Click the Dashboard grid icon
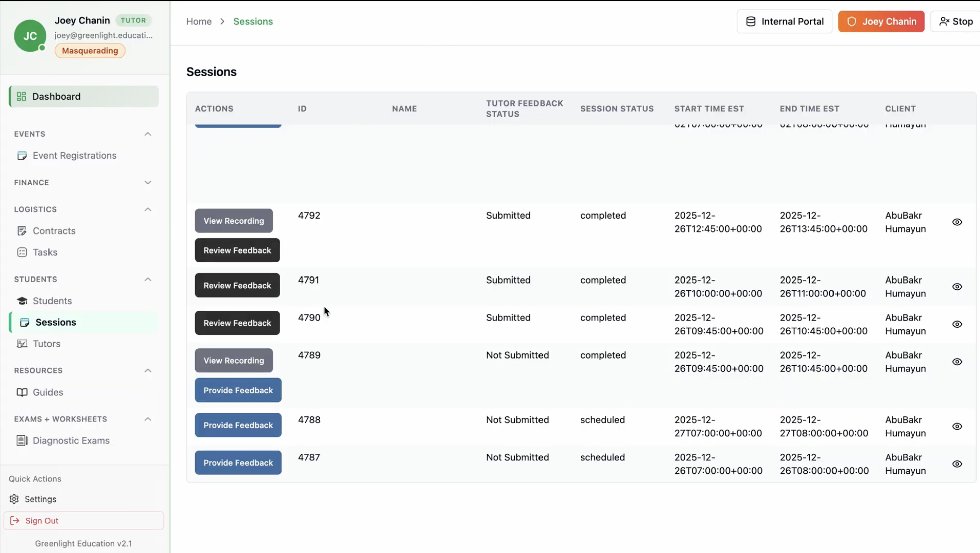The width and height of the screenshot is (980, 553). click(x=22, y=96)
